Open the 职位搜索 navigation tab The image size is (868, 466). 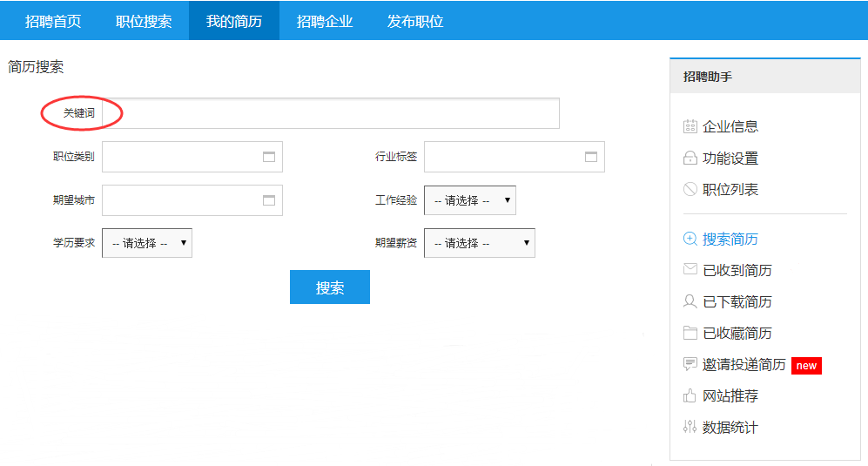point(144,21)
